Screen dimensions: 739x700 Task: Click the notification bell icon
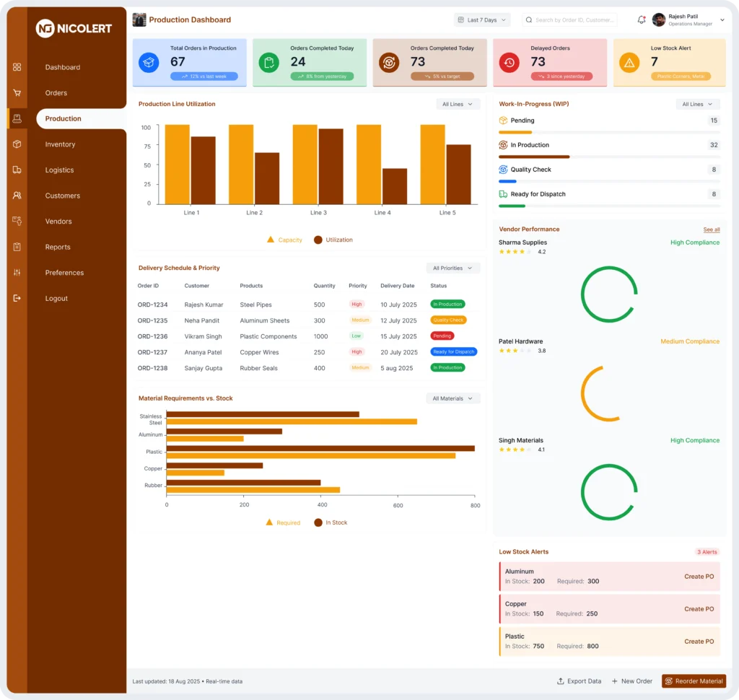[642, 20]
